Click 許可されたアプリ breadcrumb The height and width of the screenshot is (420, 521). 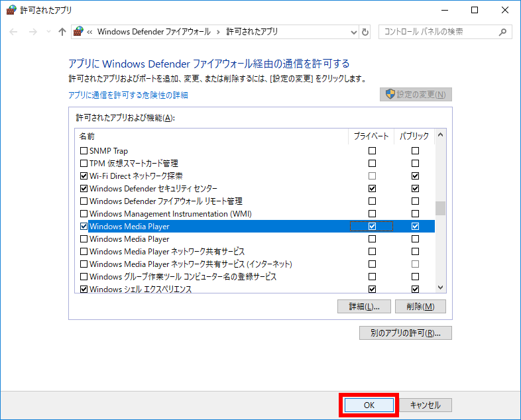pyautogui.click(x=252, y=32)
